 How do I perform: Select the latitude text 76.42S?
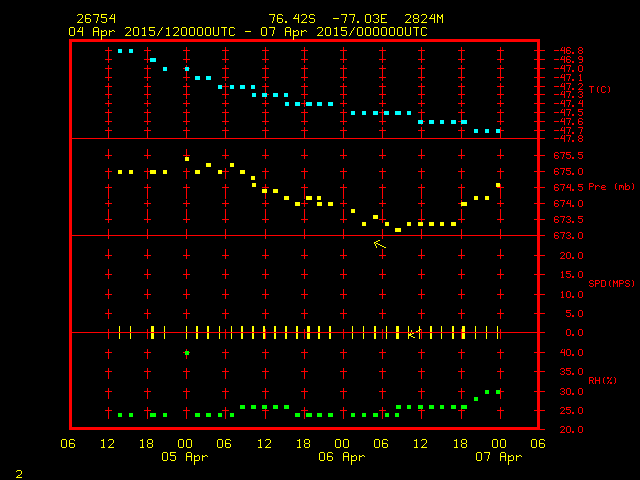pos(292,19)
